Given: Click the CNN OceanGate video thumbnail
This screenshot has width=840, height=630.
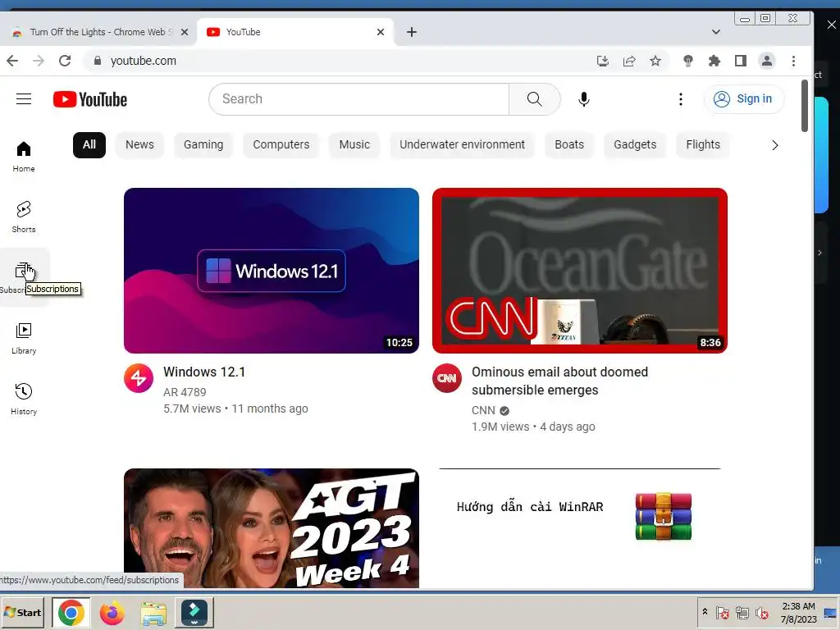Looking at the screenshot, I should (580, 271).
